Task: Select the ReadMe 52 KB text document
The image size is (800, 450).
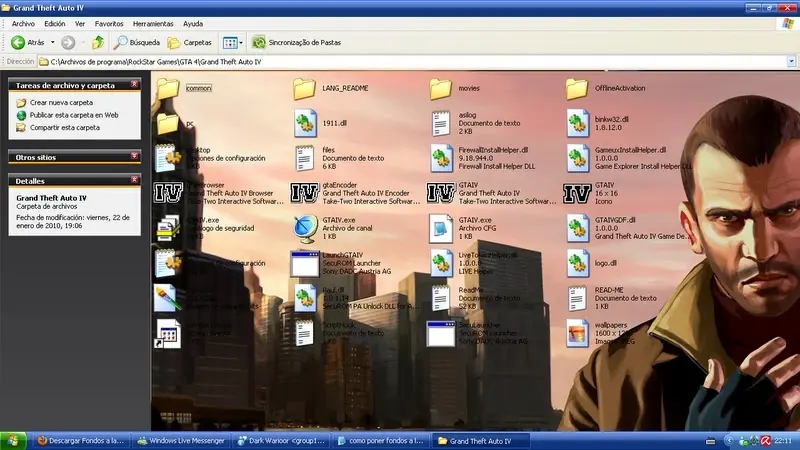Action: tap(441, 298)
